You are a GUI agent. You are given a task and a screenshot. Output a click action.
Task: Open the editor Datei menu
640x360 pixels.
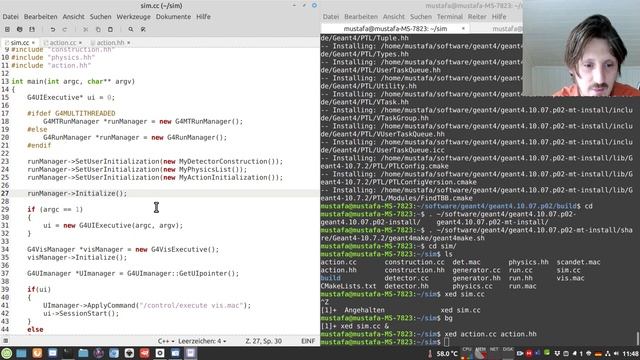[11, 17]
